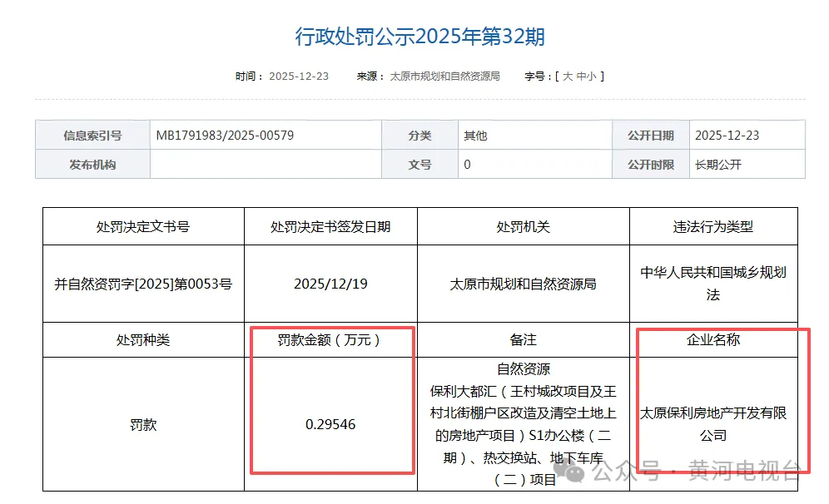The image size is (829, 504).
Task: Click the 公开日期 label cell
Action: tap(651, 136)
